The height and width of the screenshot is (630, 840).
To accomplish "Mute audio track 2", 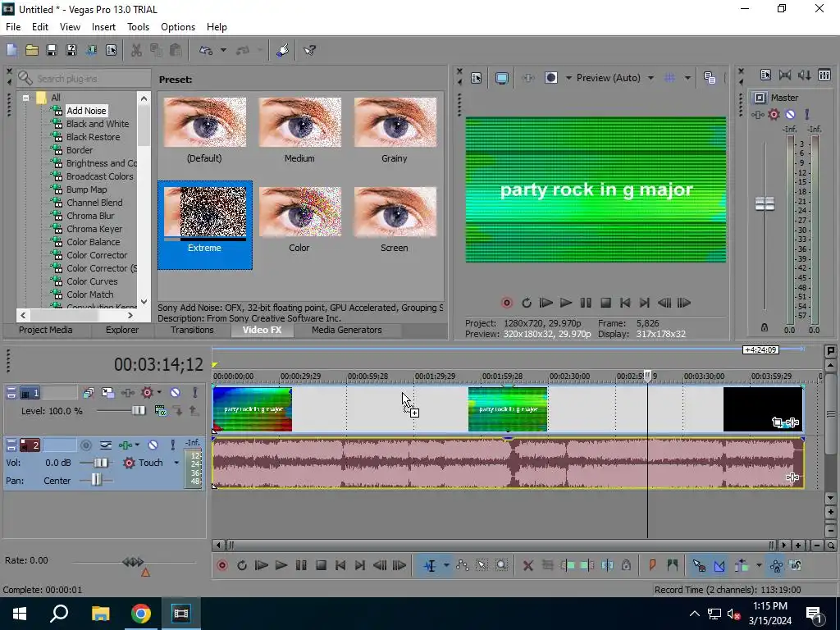I will (x=153, y=445).
